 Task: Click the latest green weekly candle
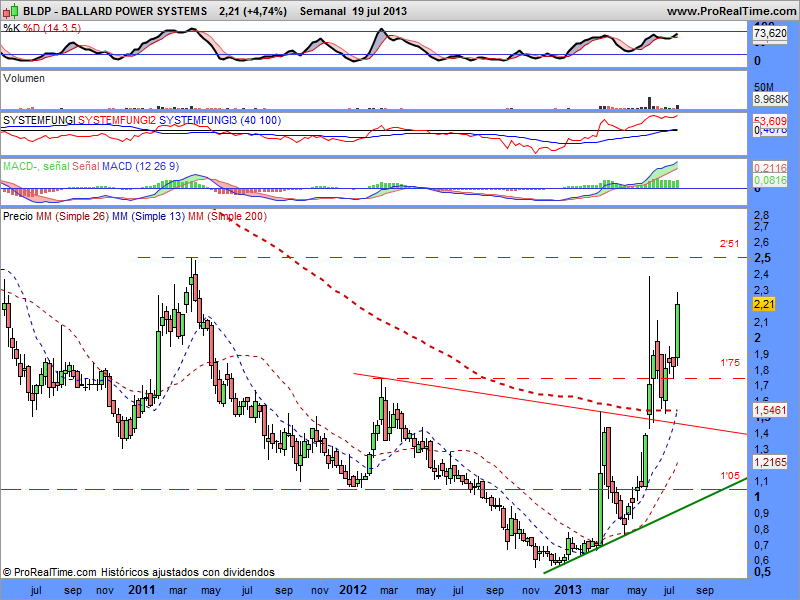pyautogui.click(x=678, y=330)
